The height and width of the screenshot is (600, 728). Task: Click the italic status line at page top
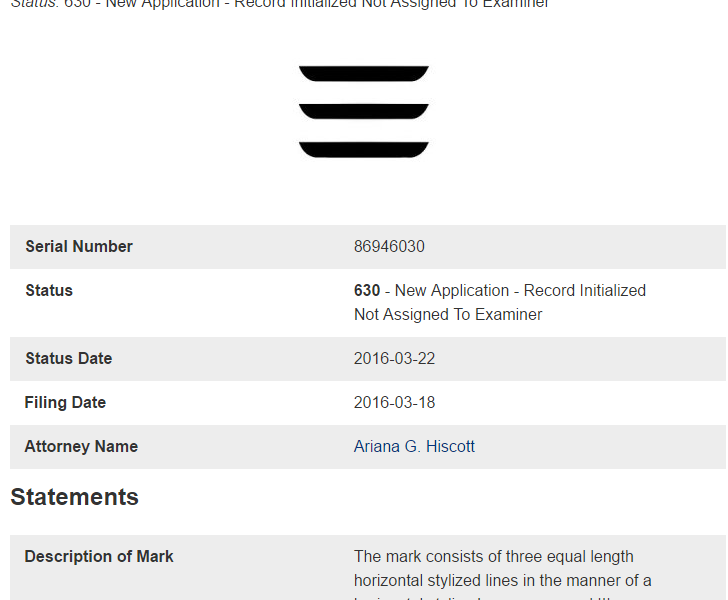click(x=280, y=4)
